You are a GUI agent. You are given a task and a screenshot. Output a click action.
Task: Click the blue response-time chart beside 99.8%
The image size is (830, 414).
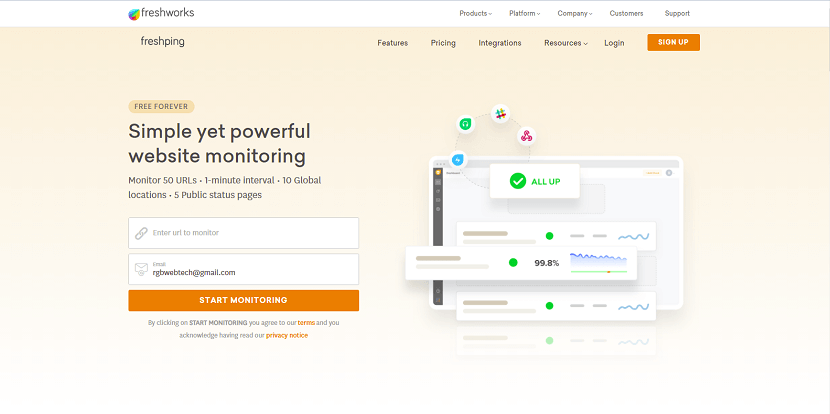(599, 263)
